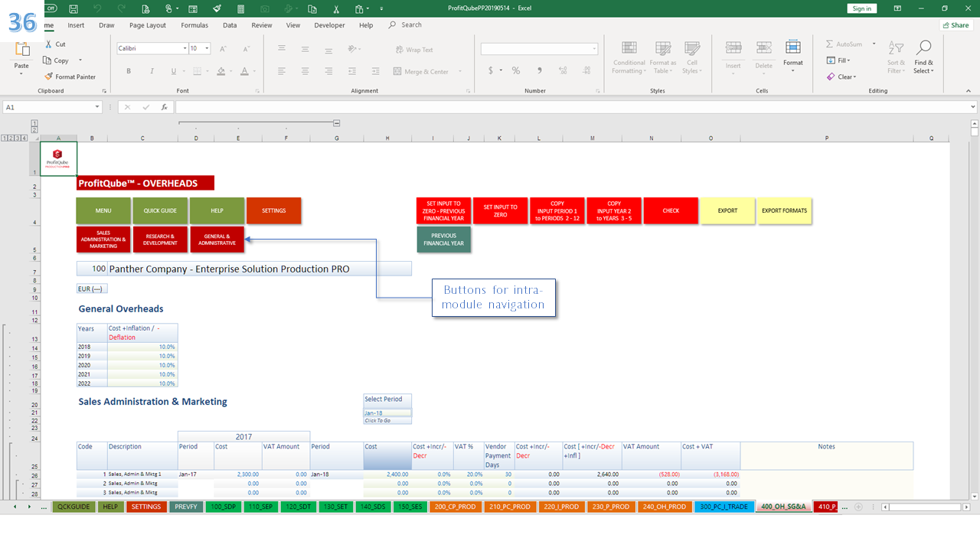Click the Comma Style icon
980x551 pixels.
pos(540,70)
